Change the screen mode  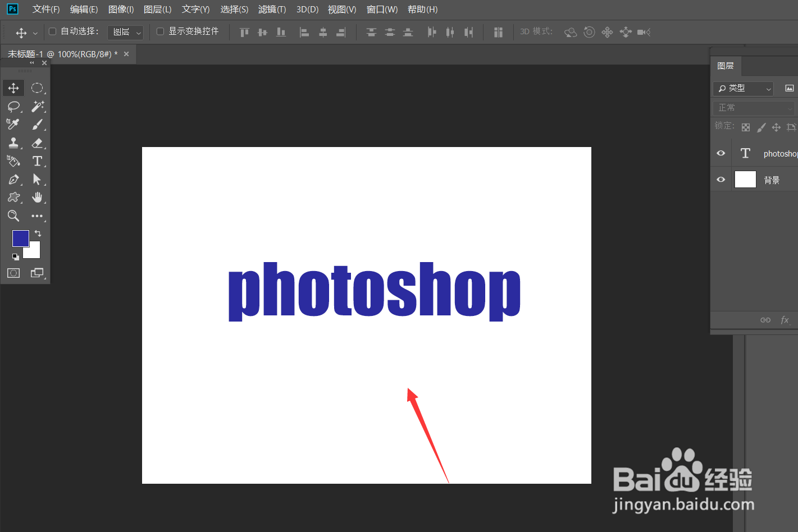[37, 273]
